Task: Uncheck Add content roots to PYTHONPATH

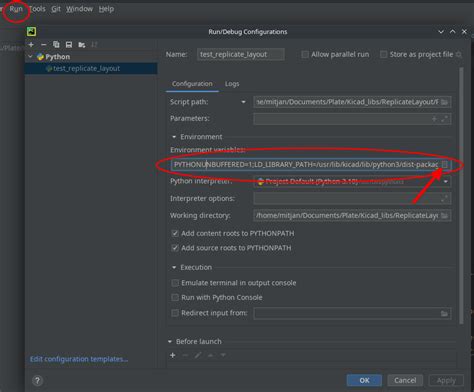Action: [x=175, y=233]
